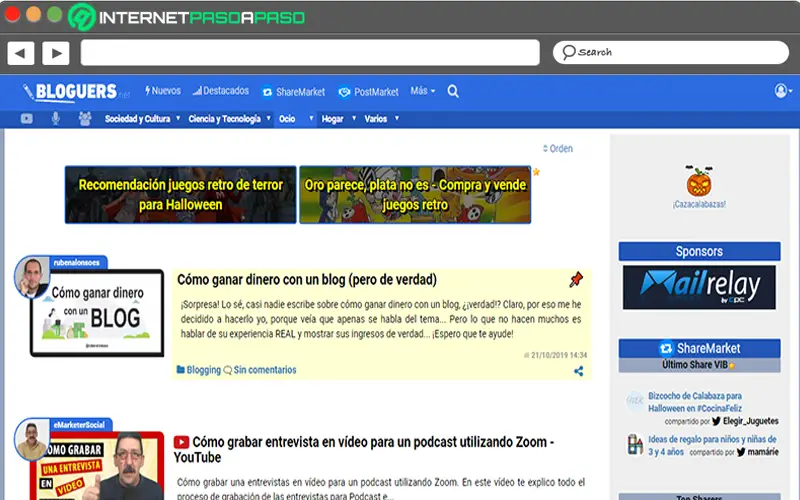Expand the Más dropdown menu
The height and width of the screenshot is (500, 800).
click(x=422, y=91)
